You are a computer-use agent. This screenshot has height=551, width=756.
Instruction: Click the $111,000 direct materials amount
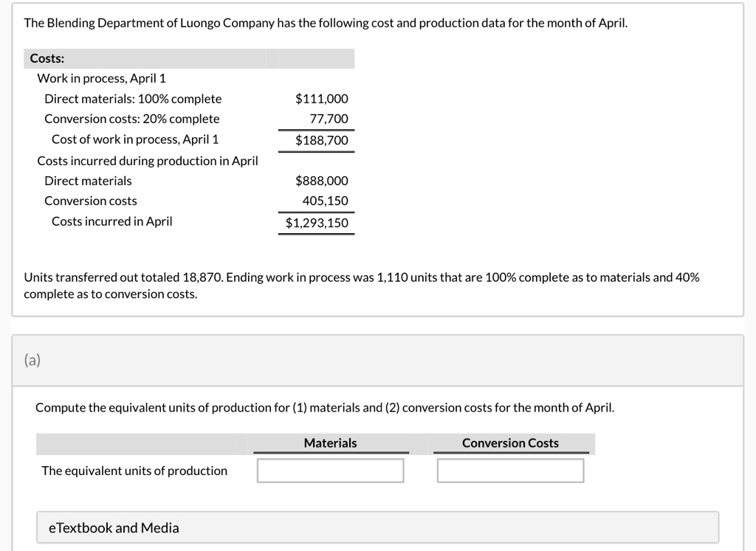[x=321, y=99]
